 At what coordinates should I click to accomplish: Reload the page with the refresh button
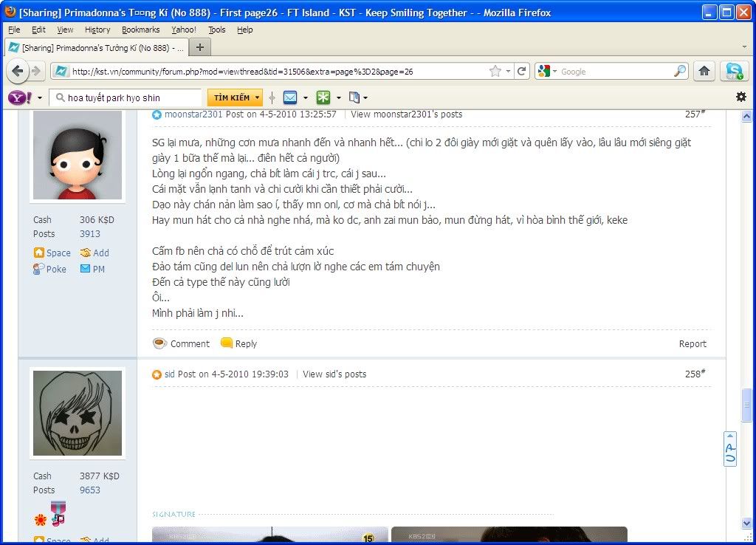click(x=521, y=72)
